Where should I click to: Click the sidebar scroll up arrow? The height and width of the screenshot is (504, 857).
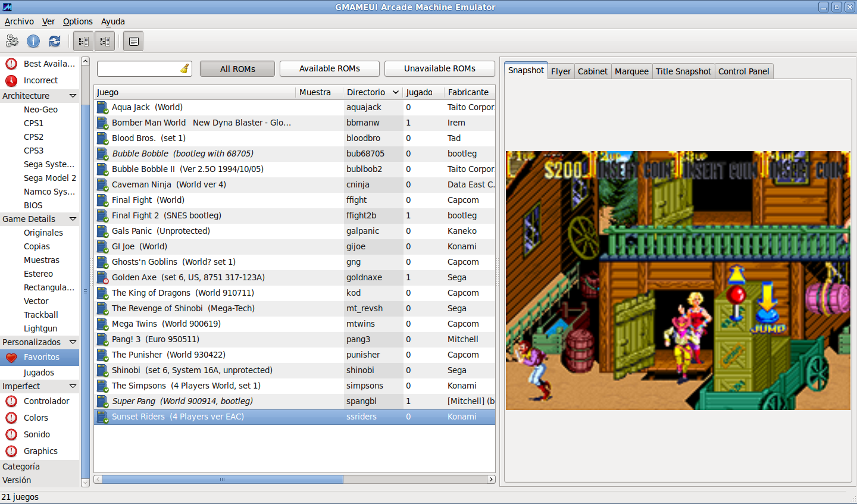(85, 61)
